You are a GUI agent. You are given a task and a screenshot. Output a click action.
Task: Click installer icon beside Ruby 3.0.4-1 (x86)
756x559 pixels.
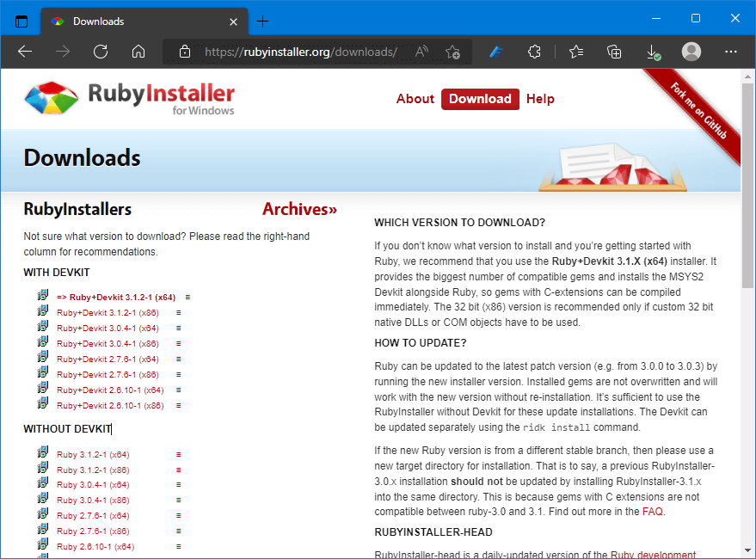point(43,498)
